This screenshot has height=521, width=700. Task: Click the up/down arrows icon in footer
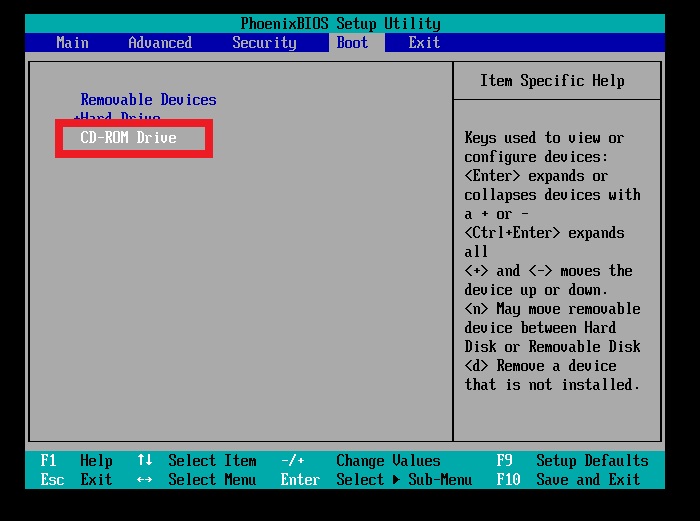pyautogui.click(x=144, y=461)
